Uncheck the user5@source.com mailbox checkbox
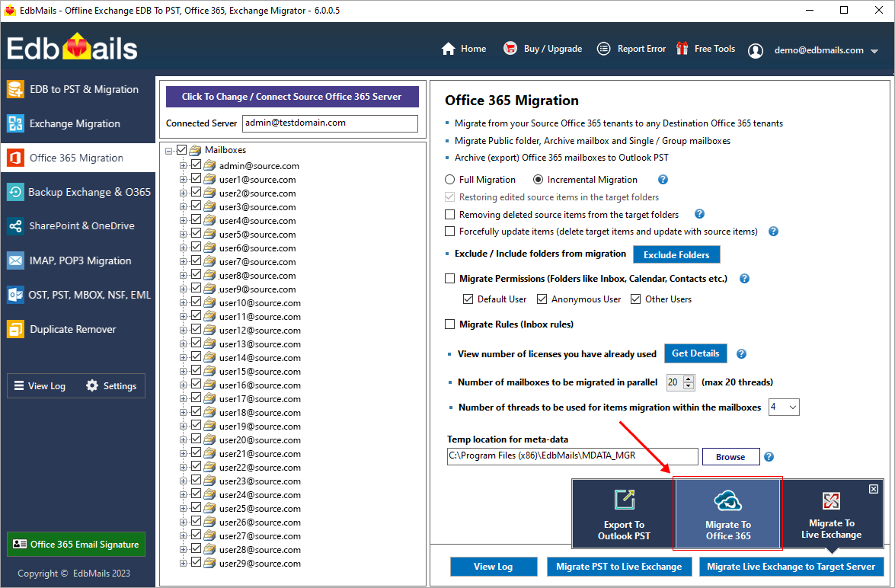 (x=196, y=234)
